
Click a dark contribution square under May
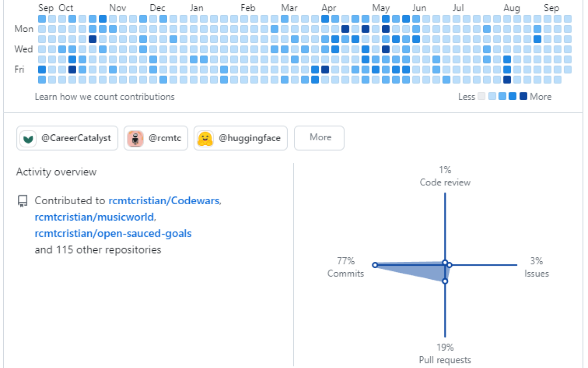(x=386, y=29)
